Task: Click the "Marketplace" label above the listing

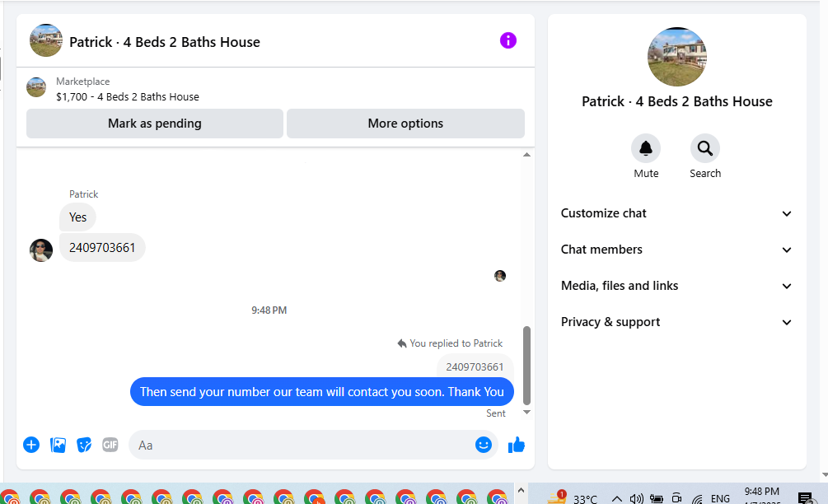Action: pyautogui.click(x=83, y=82)
